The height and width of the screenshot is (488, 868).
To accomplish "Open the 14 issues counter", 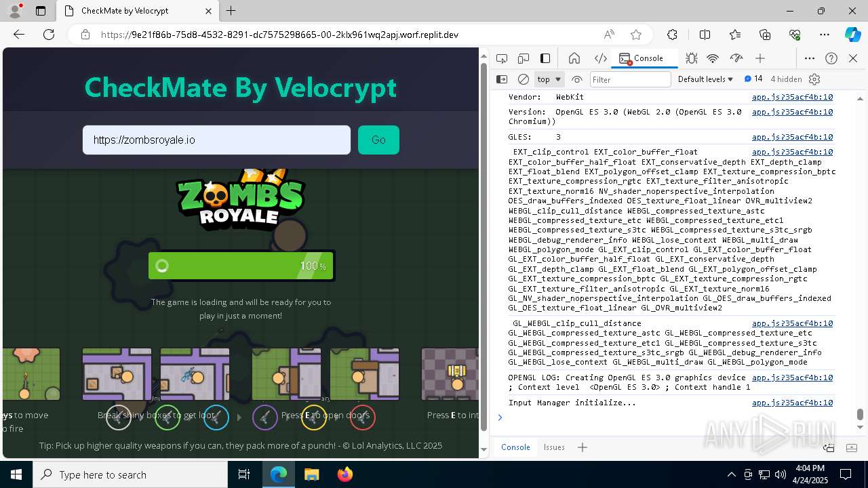I will pos(753,79).
